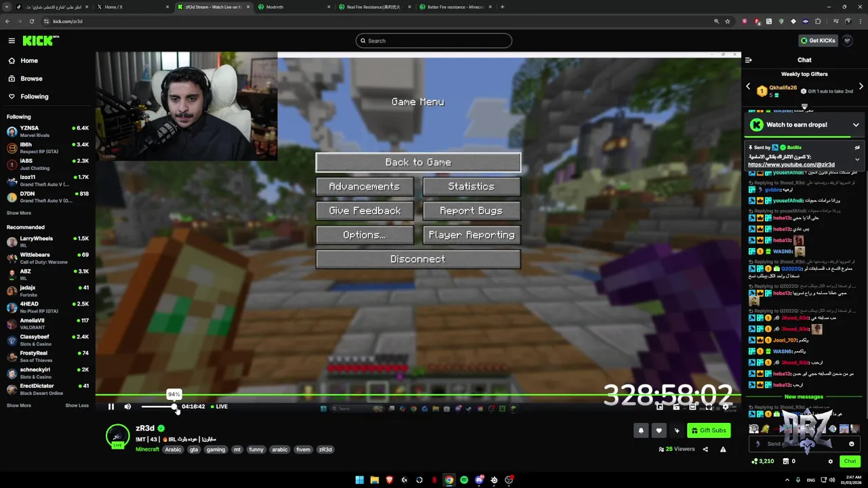Adjust the volume slider handle

coord(174,407)
